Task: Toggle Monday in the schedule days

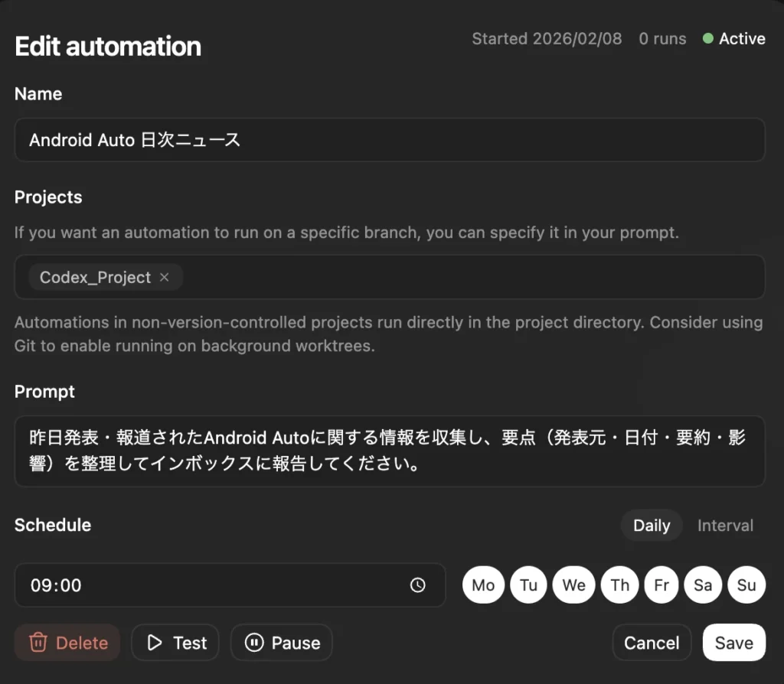Action: 483,585
